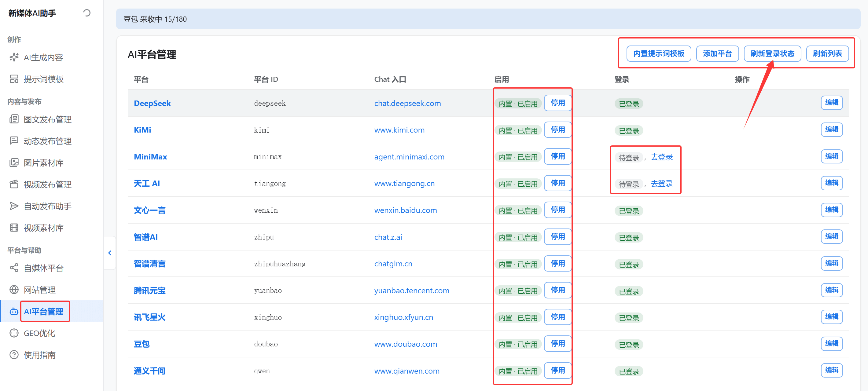Image resolution: width=868 pixels, height=391 pixels.
Task: Click the 已登录 badge in KiMi row
Action: tap(629, 131)
